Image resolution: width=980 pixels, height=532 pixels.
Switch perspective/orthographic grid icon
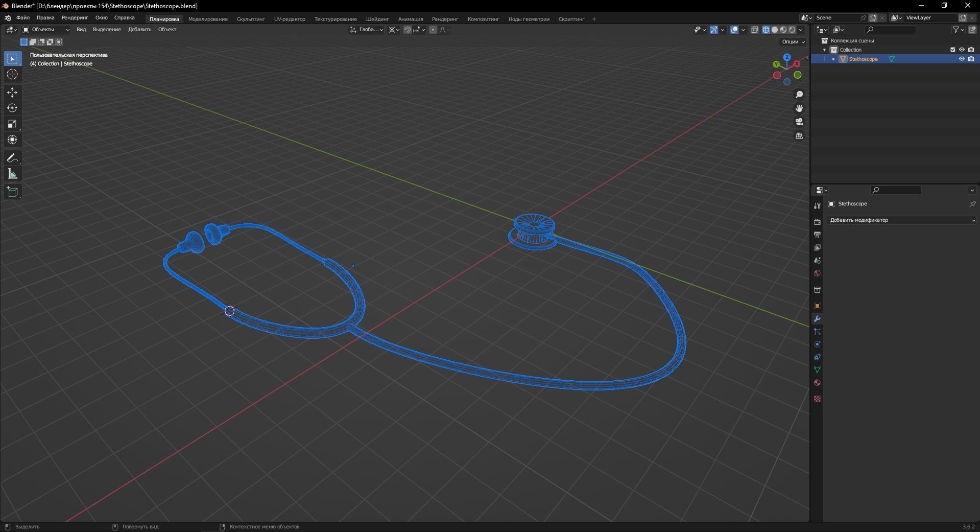[799, 136]
